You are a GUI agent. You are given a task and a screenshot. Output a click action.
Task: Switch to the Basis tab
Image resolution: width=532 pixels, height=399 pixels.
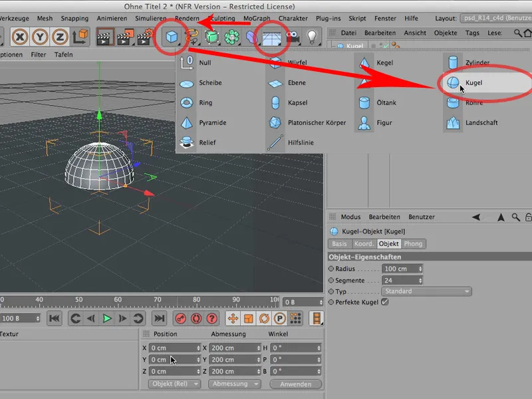click(x=339, y=243)
